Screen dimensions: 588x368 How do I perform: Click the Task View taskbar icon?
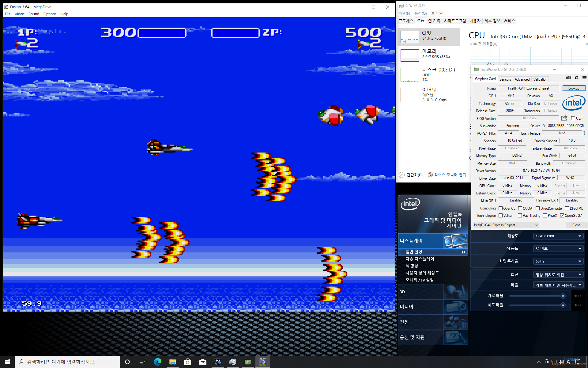(x=142, y=362)
